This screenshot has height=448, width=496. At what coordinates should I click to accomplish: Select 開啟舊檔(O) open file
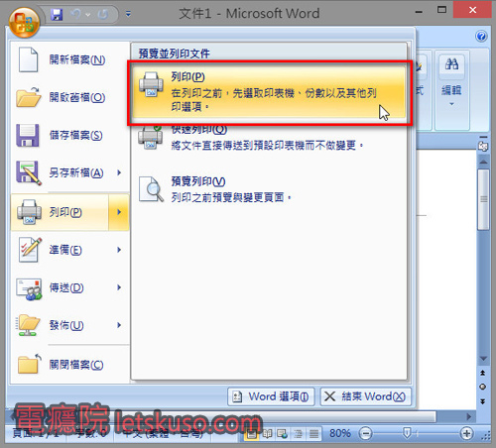point(69,97)
